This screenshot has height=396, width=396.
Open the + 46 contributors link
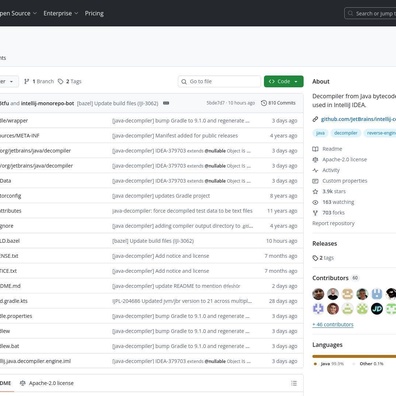[333, 324]
